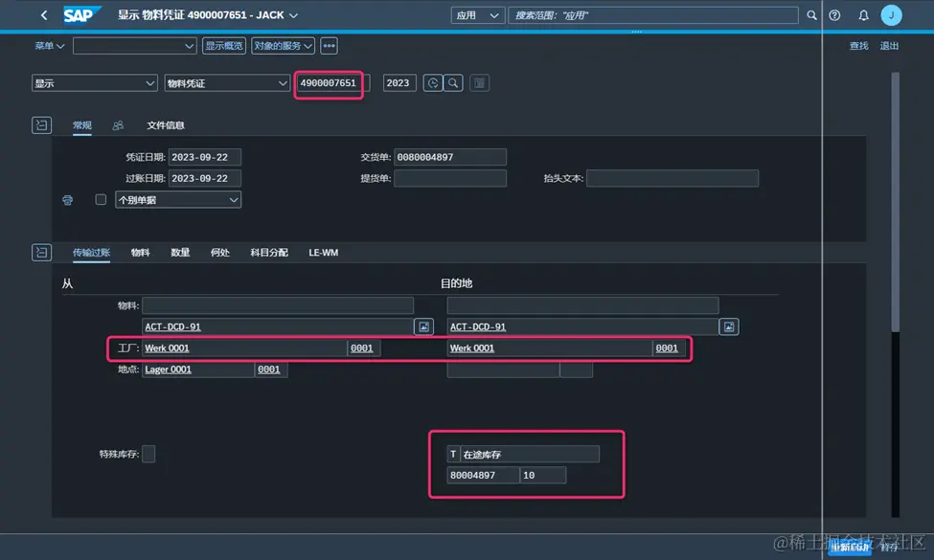Screen dimensions: 934x560
Task: Click the 80004897 delivery number field
Action: point(483,476)
